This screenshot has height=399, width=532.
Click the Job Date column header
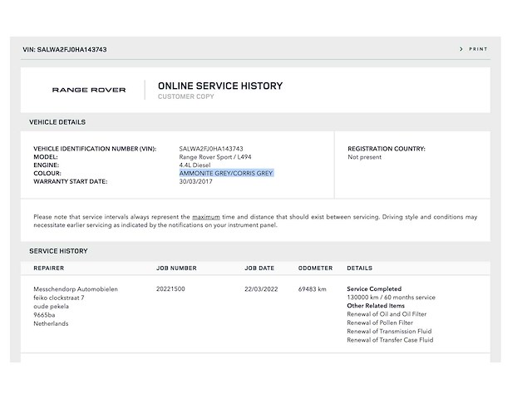click(259, 268)
